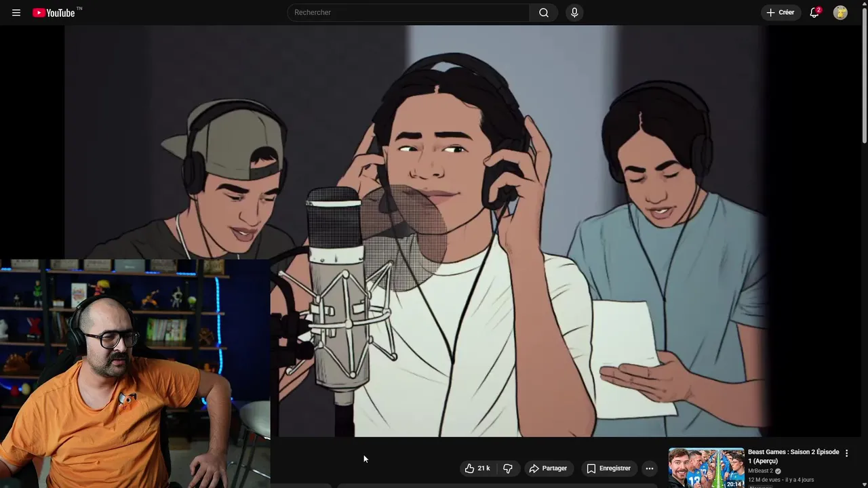
Task: Open Beast Games video thumbnail
Action: 706,468
